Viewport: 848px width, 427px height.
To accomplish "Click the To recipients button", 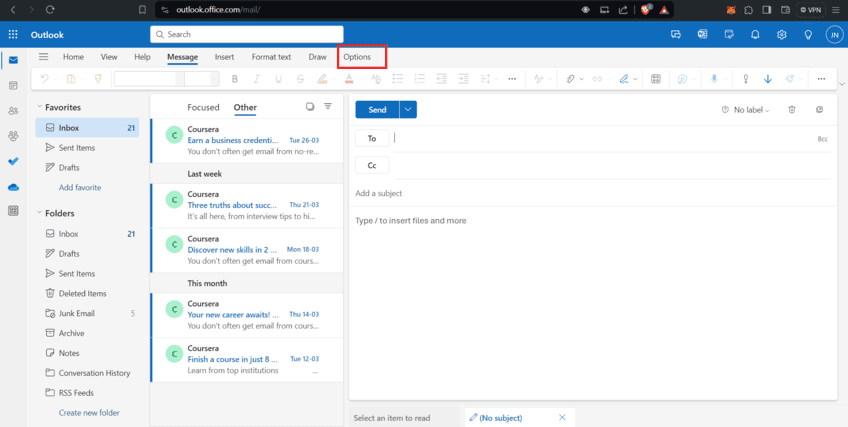I will (372, 138).
